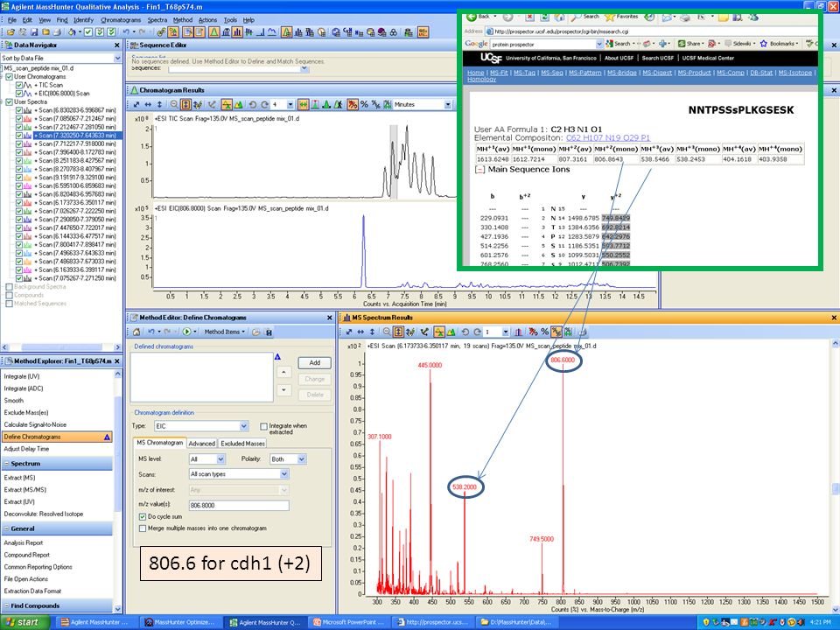Open the Polarity dropdown
Image resolution: width=840 pixels, height=630 pixels.
(x=302, y=459)
